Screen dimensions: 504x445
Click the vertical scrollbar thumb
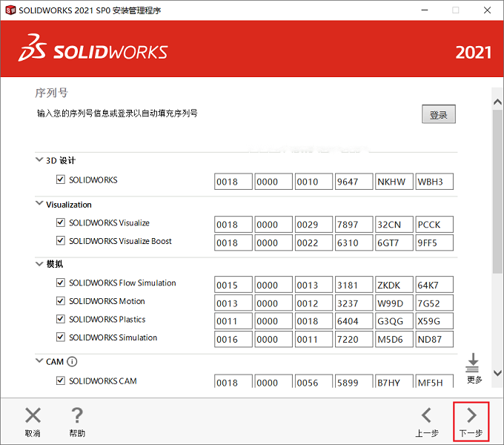[497, 191]
